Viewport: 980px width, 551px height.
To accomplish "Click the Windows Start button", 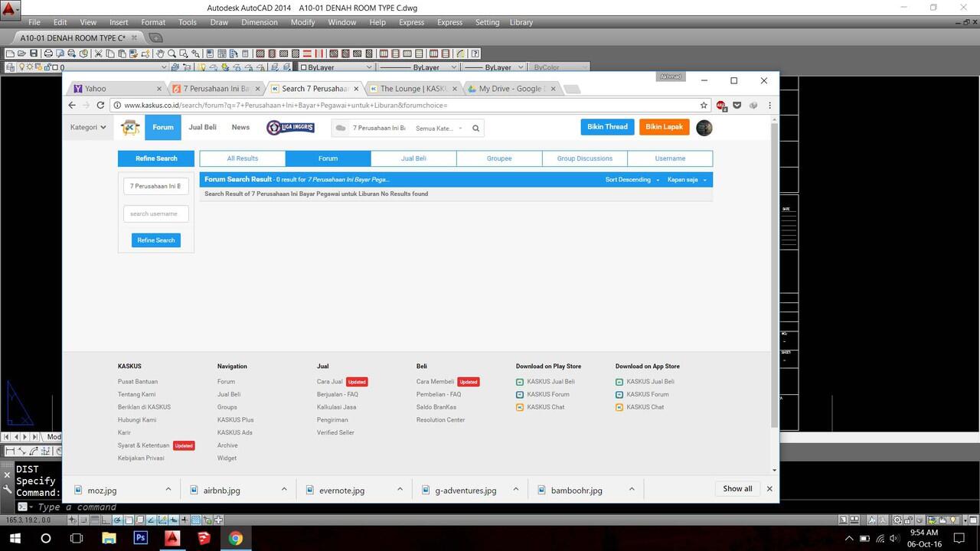I will pos(15,538).
